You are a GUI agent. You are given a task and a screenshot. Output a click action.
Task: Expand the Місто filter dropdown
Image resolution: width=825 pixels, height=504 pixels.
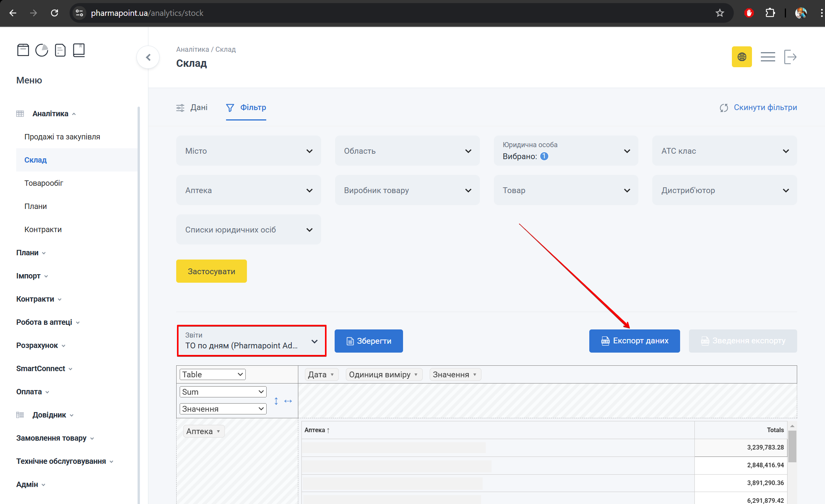248,151
